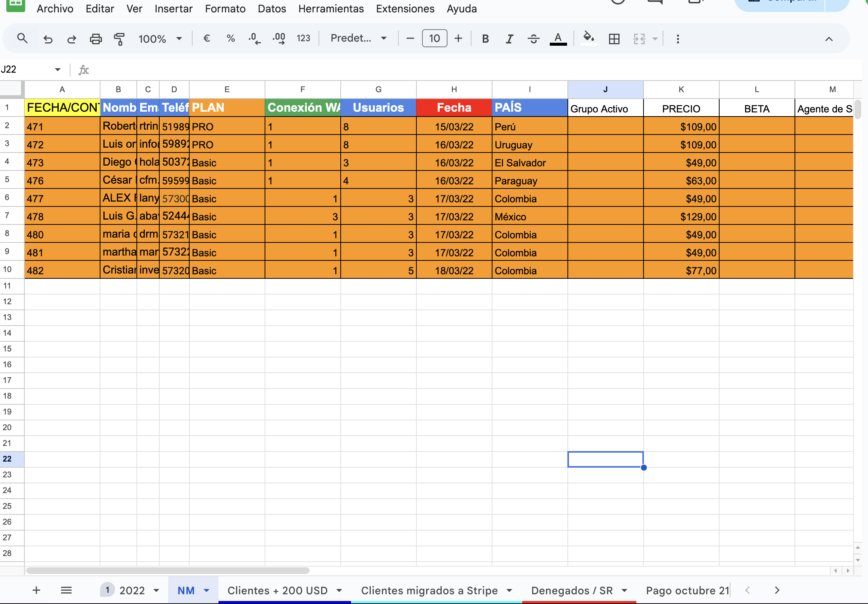
Task: Toggle bold formatting
Action: pyautogui.click(x=485, y=39)
